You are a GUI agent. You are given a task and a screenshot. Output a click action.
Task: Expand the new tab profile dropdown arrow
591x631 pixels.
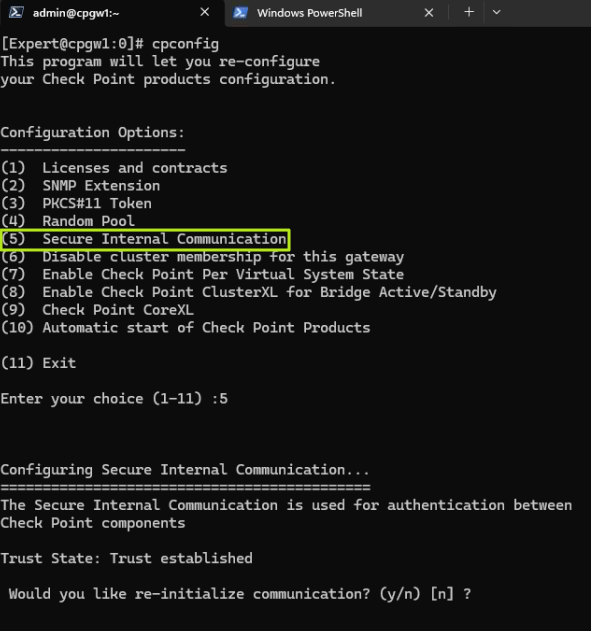496,12
